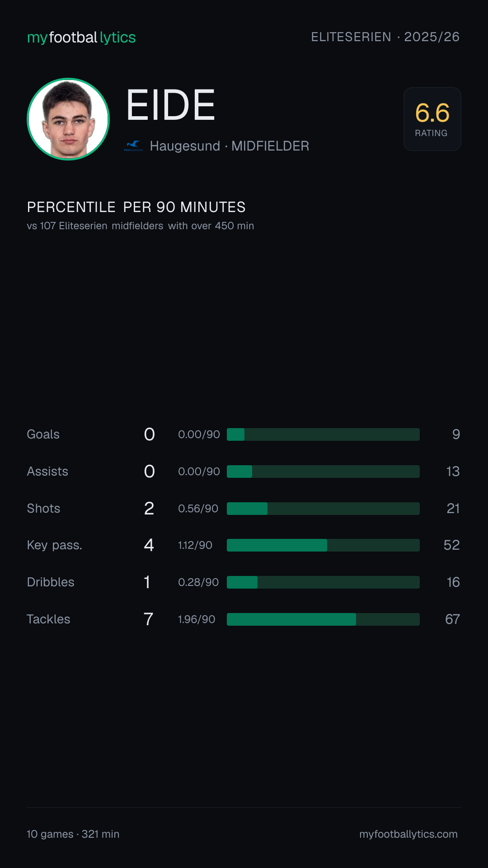This screenshot has height=868, width=488.
Task: Click the Tackles percentile bar
Action: pos(323,619)
